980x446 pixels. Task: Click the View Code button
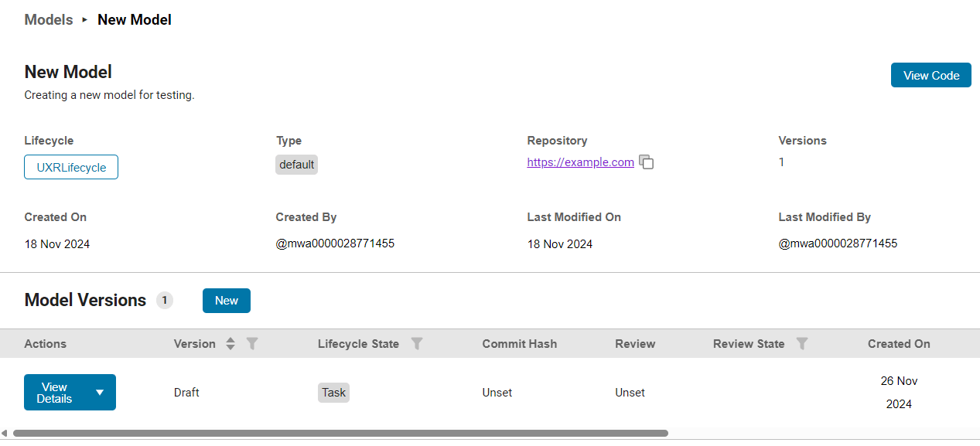click(x=930, y=75)
